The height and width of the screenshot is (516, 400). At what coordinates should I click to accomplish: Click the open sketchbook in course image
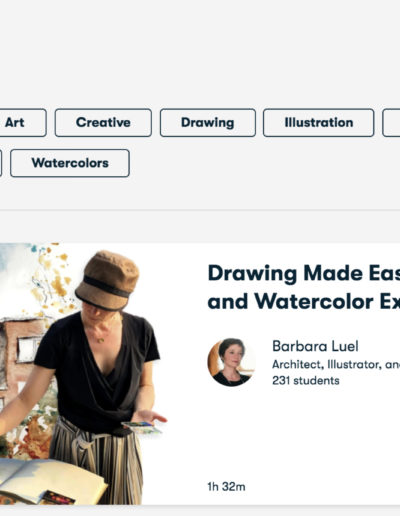pyautogui.click(x=50, y=480)
